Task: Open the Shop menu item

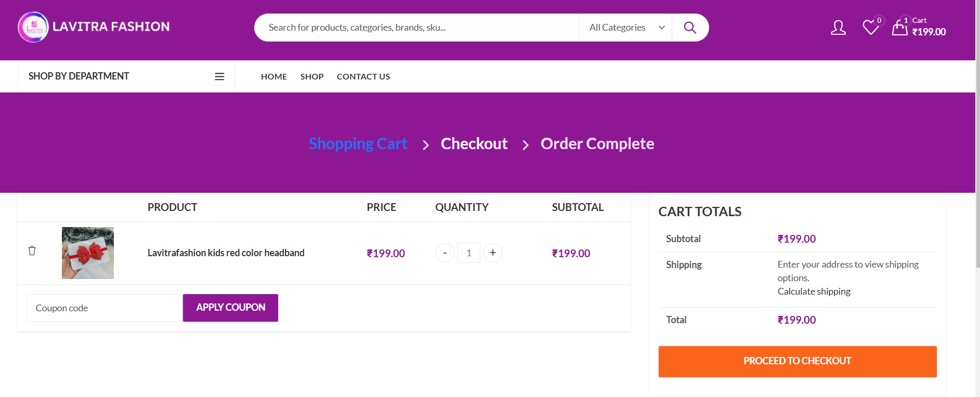Action: (311, 76)
